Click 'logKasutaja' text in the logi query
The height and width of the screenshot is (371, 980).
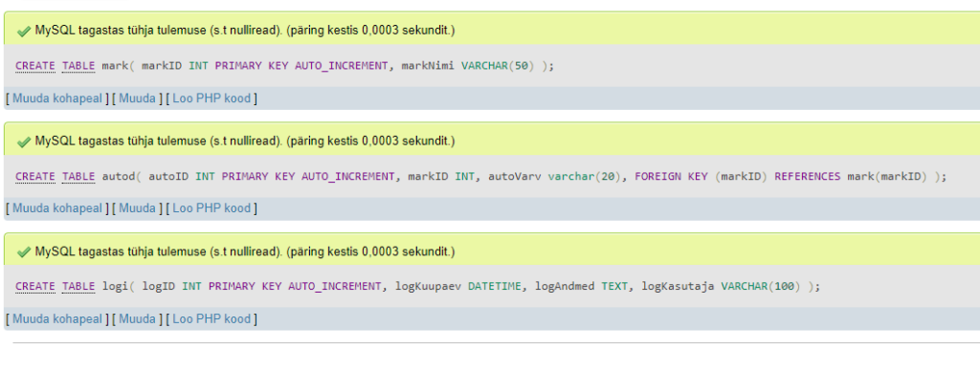click(678, 286)
